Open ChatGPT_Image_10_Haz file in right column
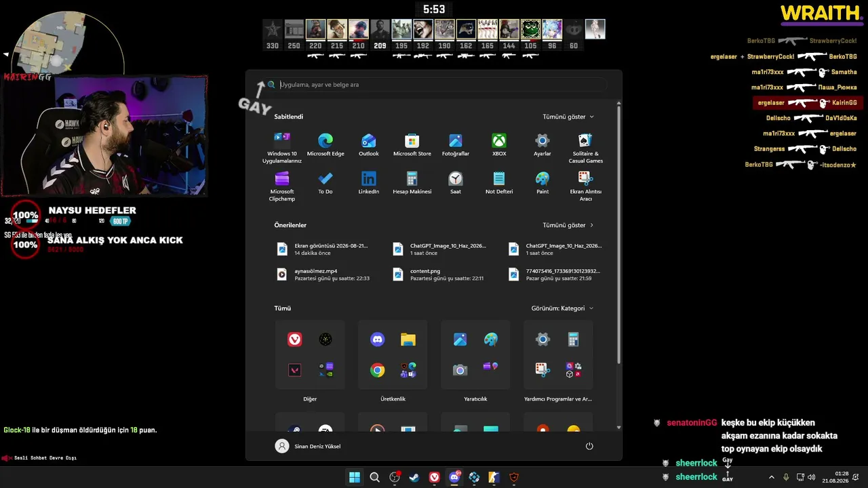Screen dimensions: 868x488 tap(555, 249)
